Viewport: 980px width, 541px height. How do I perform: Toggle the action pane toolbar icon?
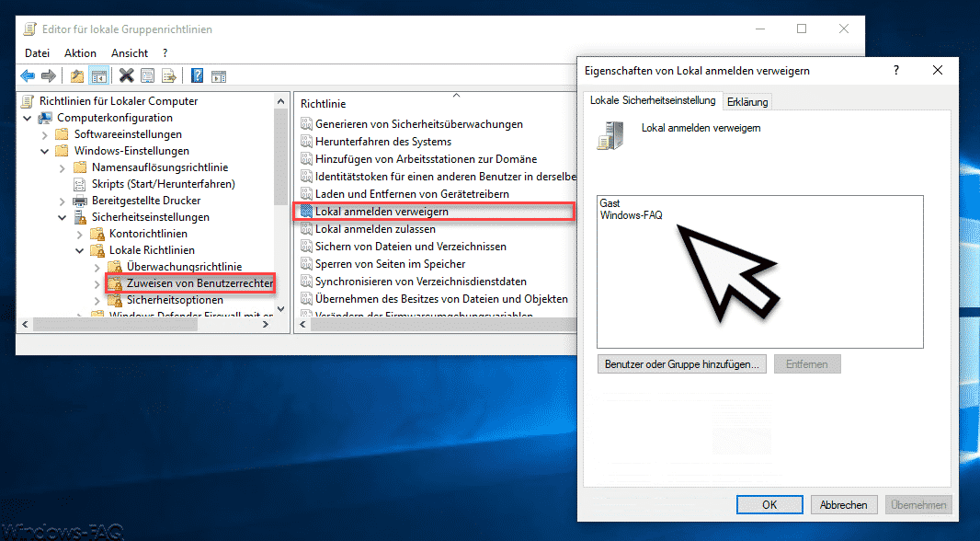(x=219, y=76)
